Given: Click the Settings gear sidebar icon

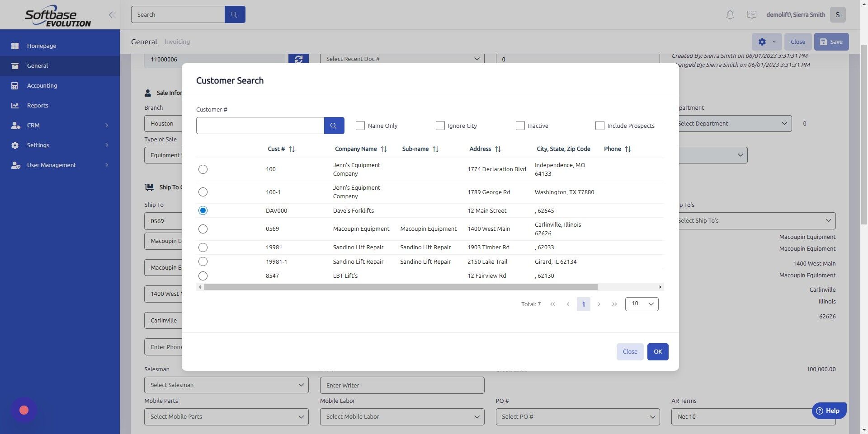Looking at the screenshot, I should (15, 145).
